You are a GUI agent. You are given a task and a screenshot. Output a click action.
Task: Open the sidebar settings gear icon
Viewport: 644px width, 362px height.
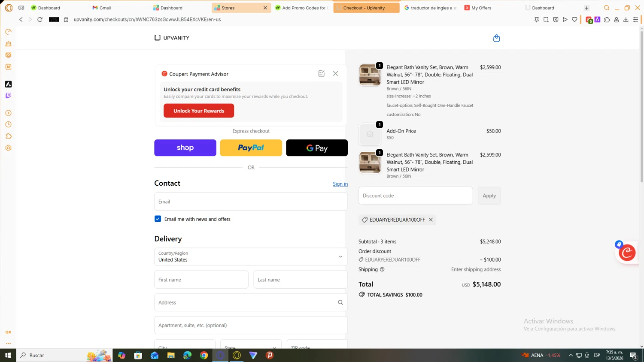coord(8,148)
